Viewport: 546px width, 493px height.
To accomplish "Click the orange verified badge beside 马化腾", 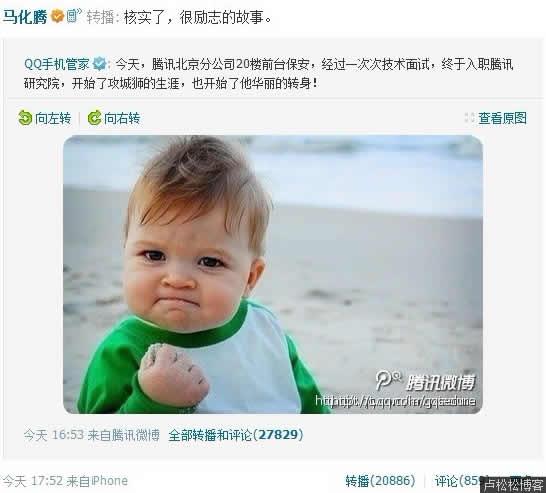I will [57, 16].
